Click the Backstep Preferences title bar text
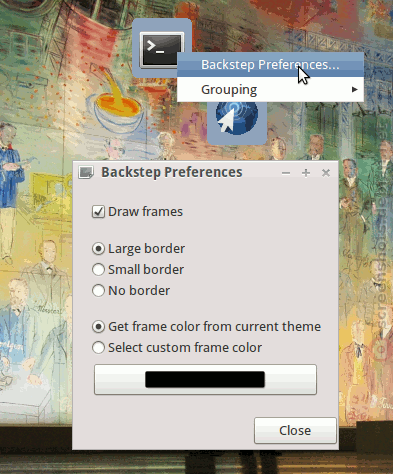Screen dimensions: 393x474 (172, 172)
